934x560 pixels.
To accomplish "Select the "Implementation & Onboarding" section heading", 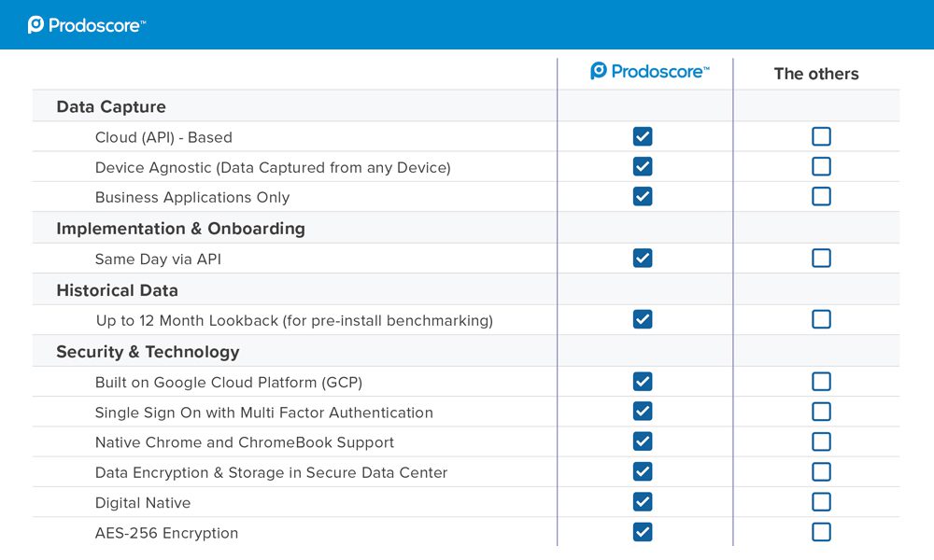I will (180, 229).
